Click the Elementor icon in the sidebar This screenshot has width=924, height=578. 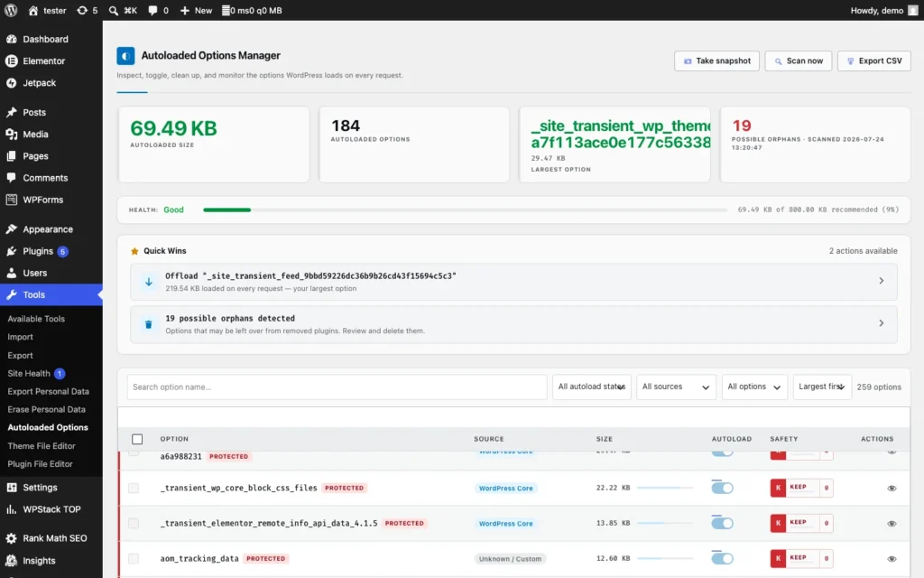tap(11, 61)
